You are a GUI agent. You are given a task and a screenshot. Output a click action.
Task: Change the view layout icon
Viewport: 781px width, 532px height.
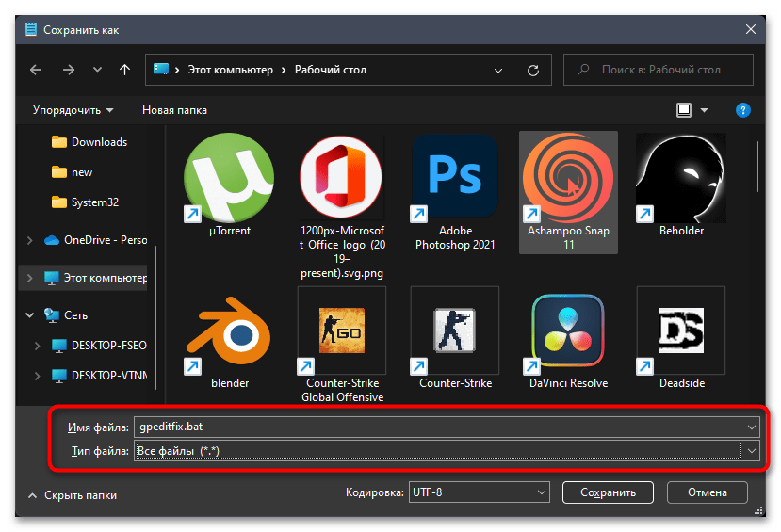[684, 110]
